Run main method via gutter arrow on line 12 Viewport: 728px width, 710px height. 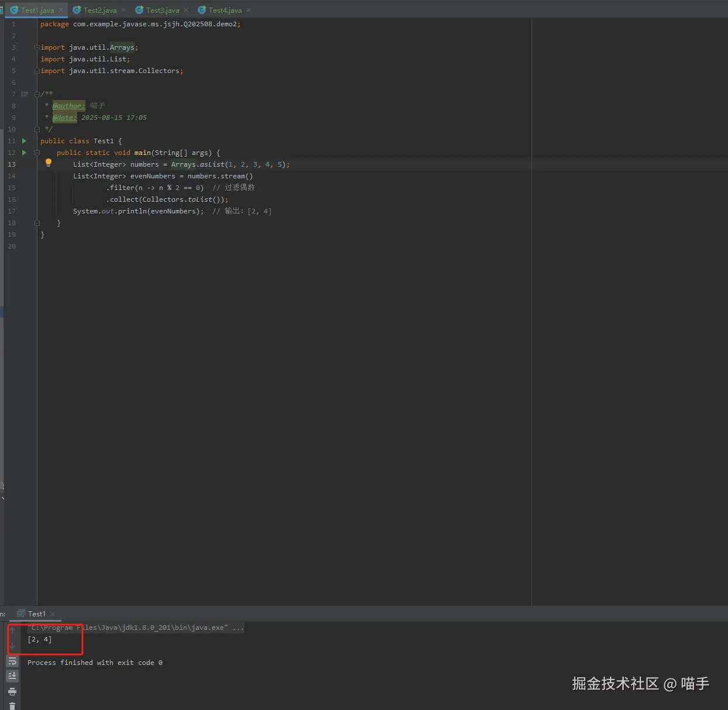point(24,153)
